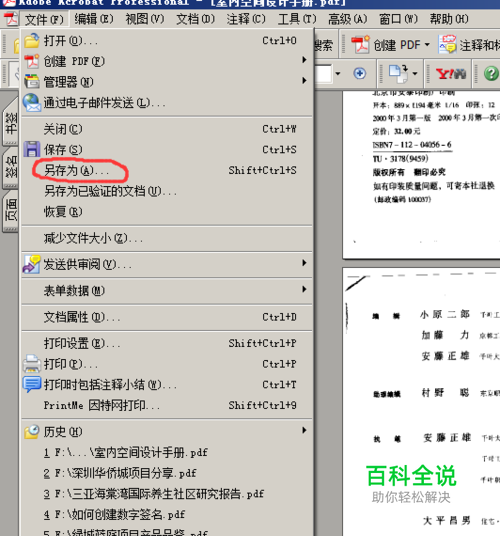Open the zoom percentage dropdown arrow
Image resolution: width=500 pixels, height=536 pixels.
coord(338,73)
